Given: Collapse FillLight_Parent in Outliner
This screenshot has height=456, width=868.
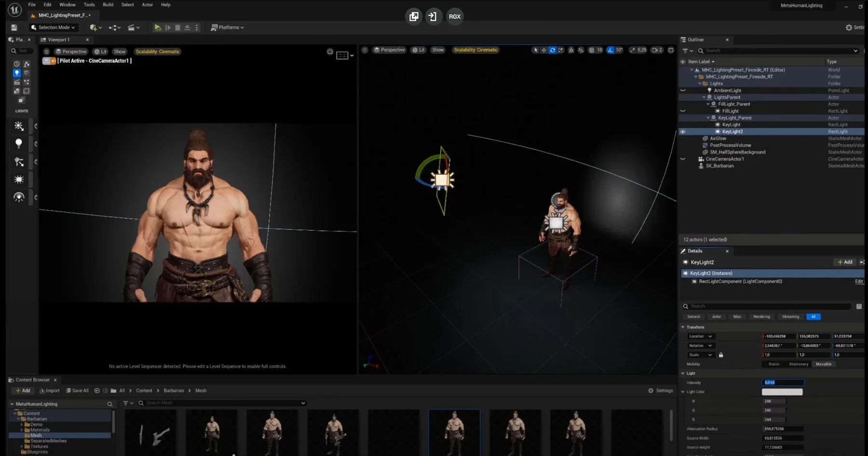Looking at the screenshot, I should coord(708,104).
